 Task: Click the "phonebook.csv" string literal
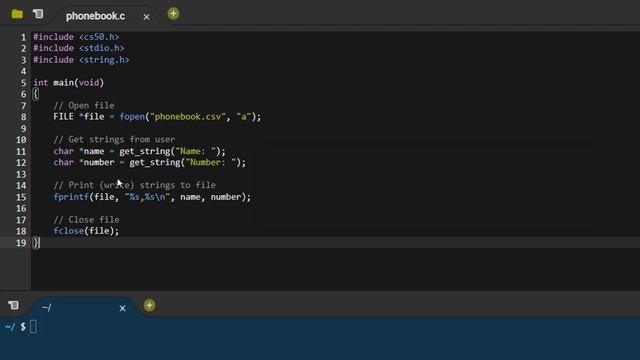(188, 117)
